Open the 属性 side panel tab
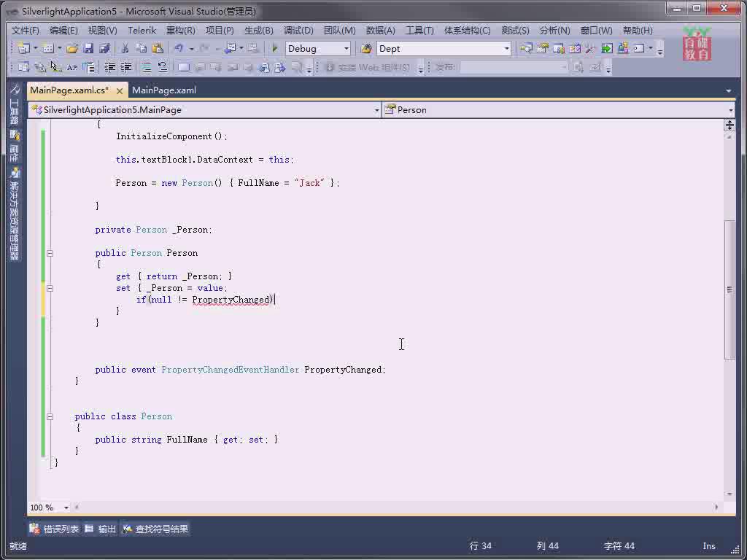Image resolution: width=747 pixels, height=560 pixels. (15, 147)
